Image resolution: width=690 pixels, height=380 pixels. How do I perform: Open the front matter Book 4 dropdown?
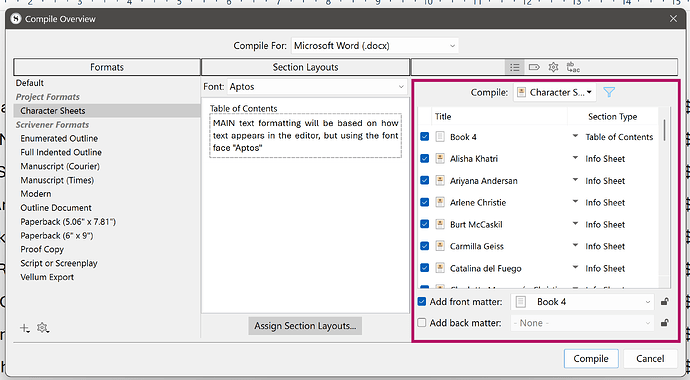coord(582,302)
